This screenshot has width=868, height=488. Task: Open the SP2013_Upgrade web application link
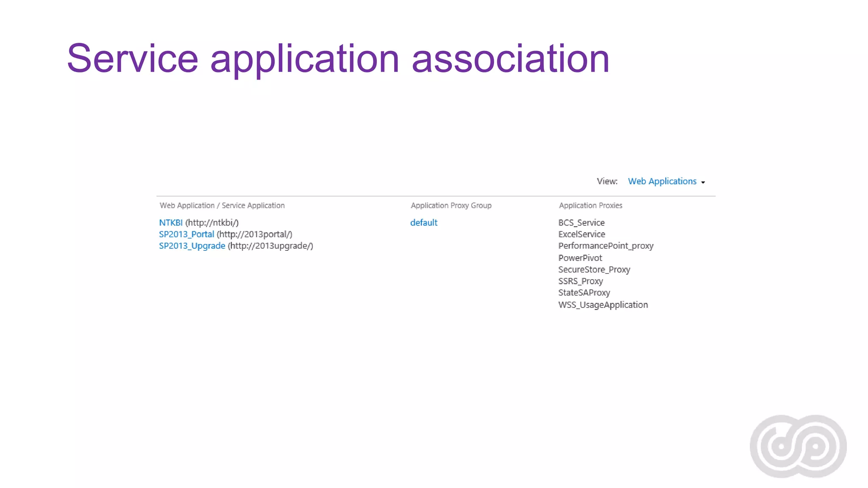192,246
